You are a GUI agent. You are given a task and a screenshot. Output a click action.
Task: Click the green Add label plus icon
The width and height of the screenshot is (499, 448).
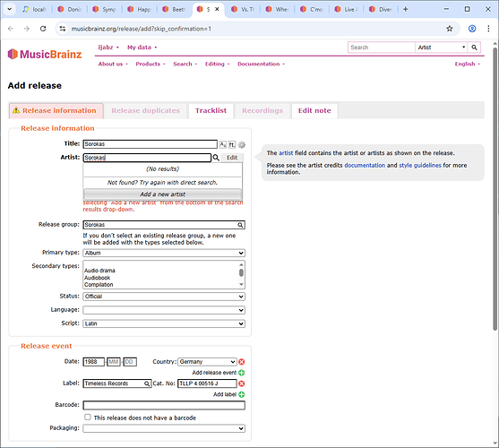click(x=242, y=394)
